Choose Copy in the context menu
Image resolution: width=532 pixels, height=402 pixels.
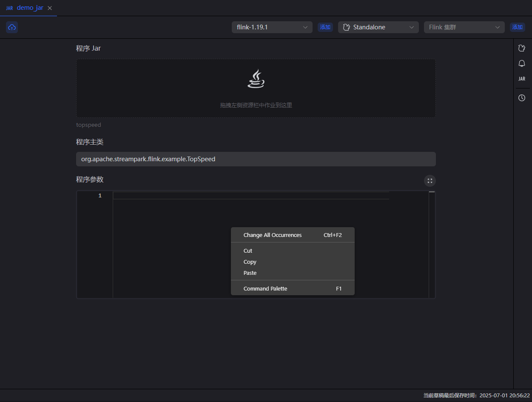(250, 262)
